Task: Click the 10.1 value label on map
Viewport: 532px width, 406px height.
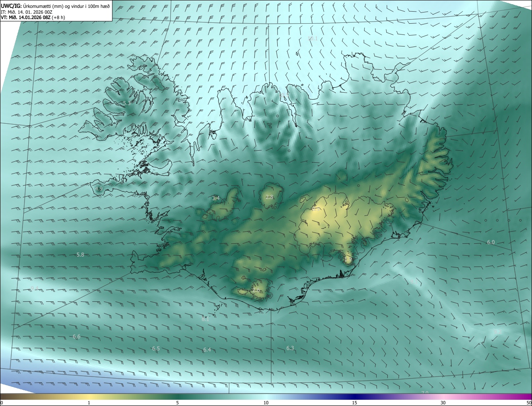Action: click(313, 39)
